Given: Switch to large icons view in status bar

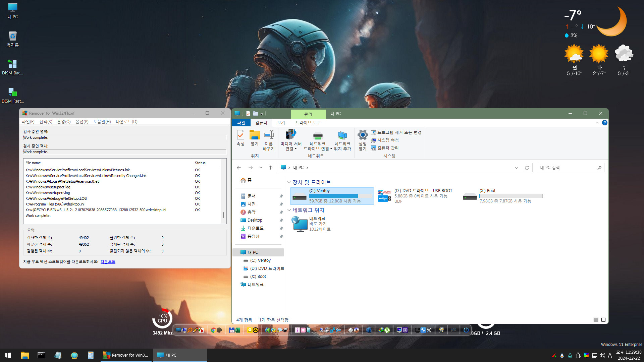Looking at the screenshot, I should point(603,320).
